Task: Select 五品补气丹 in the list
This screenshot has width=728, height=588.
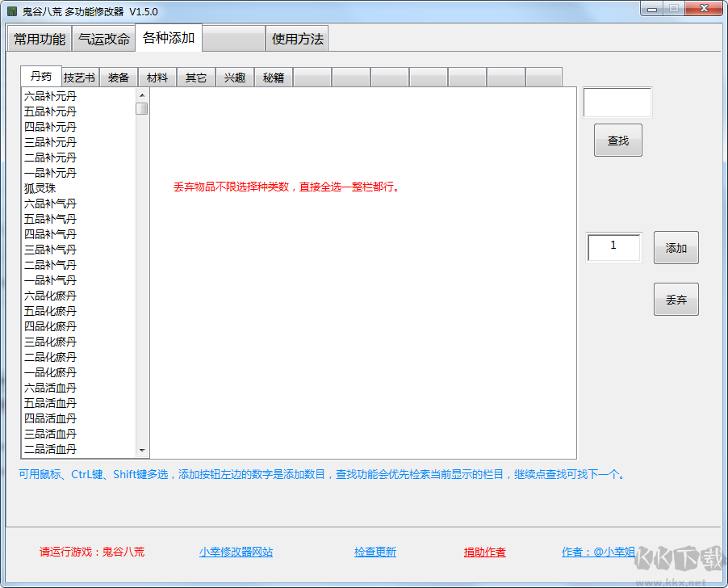Action: (x=50, y=219)
